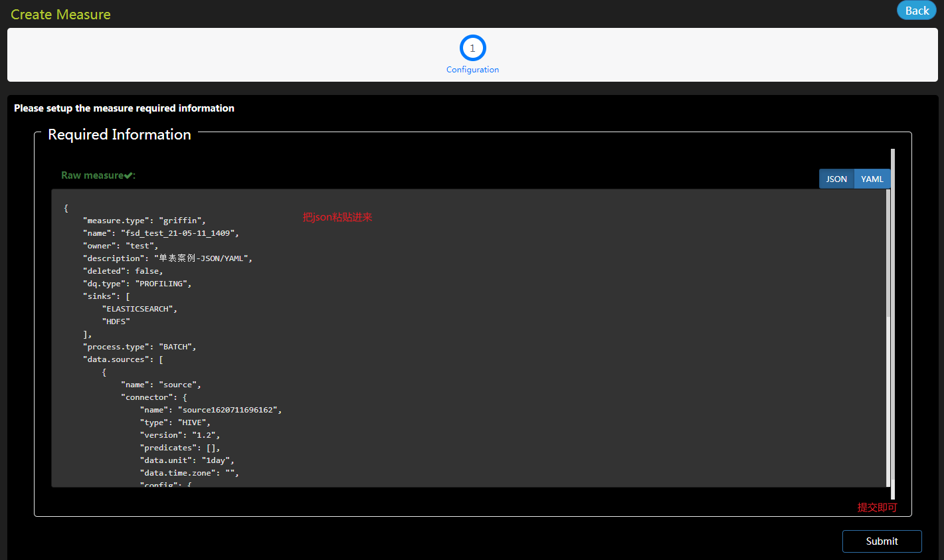This screenshot has width=944, height=560.
Task: Click the Create Measure page title
Action: [60, 15]
